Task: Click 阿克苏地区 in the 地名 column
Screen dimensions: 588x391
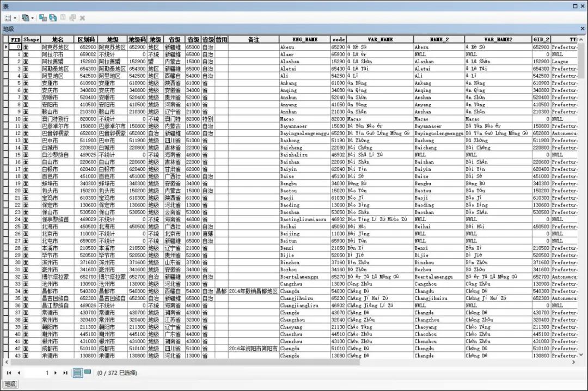Action: coord(57,47)
